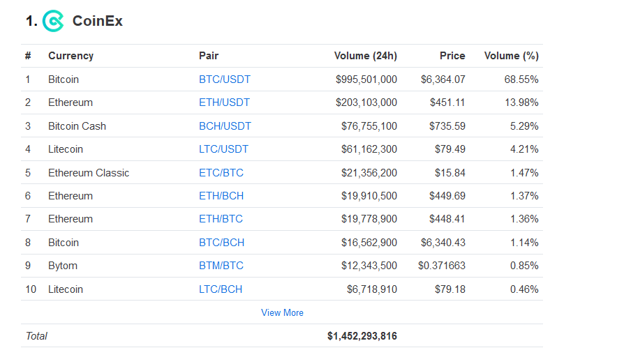617x364 pixels.
Task: Click the $203,103,000 volume value
Action: pos(366,103)
